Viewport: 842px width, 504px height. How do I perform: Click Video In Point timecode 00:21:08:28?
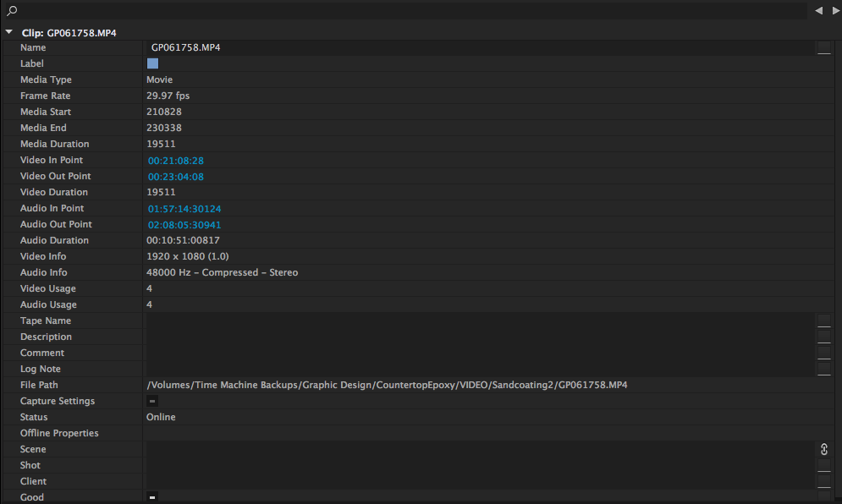176,161
